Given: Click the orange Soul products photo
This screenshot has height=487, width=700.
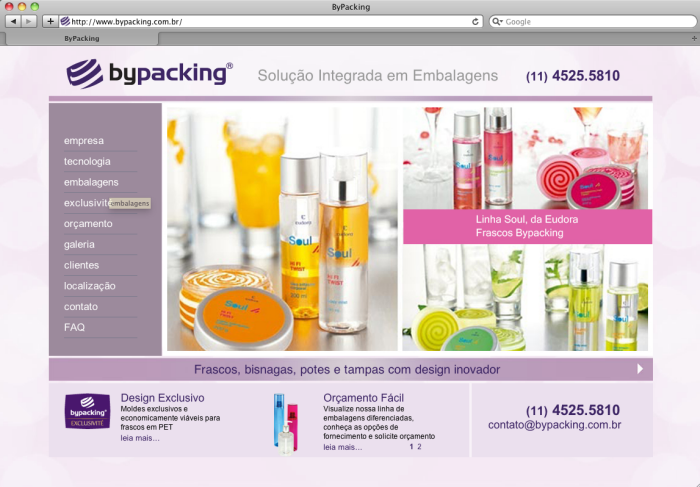Looking at the screenshot, I should point(282,229).
